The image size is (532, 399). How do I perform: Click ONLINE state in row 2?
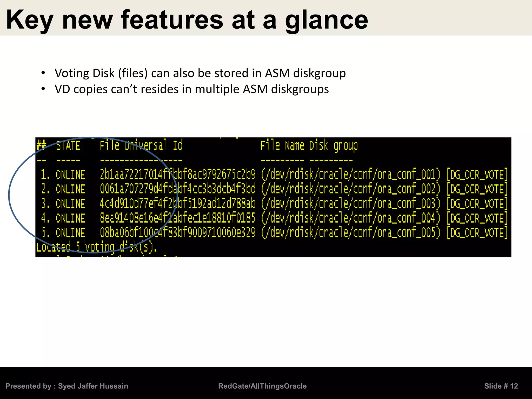pyautogui.click(x=70, y=189)
